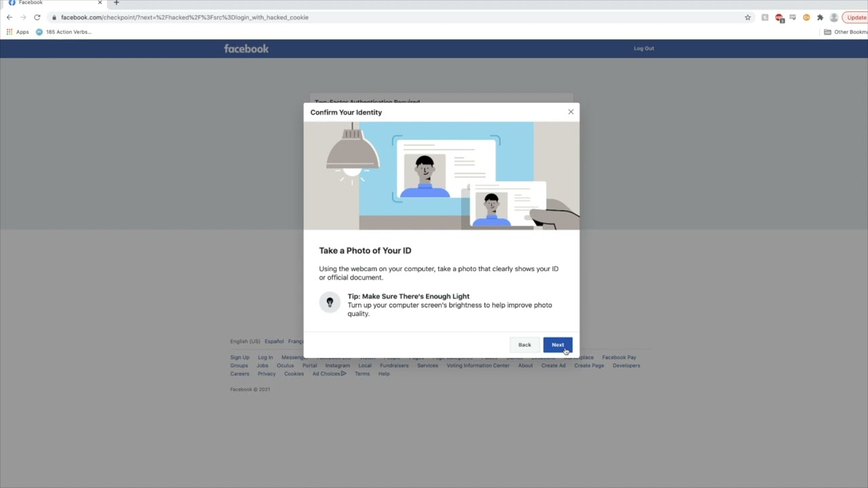Open the red ABP extension icon
868x488 pixels.
[x=779, y=18]
